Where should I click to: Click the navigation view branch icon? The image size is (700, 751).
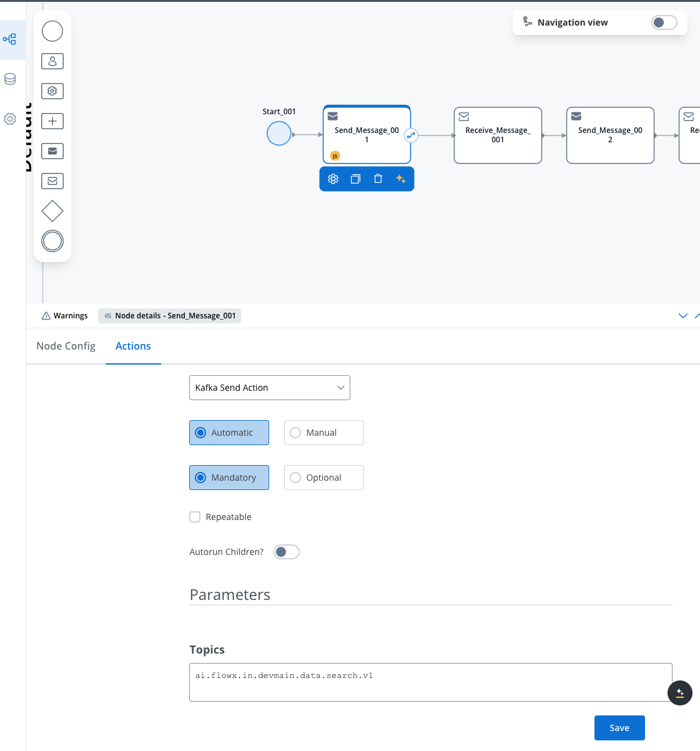(x=528, y=22)
